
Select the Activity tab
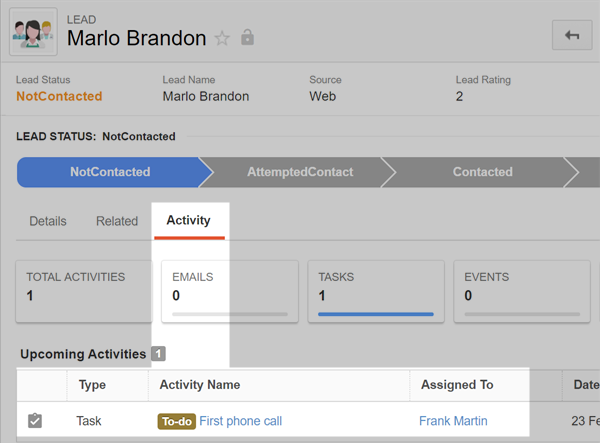click(189, 220)
